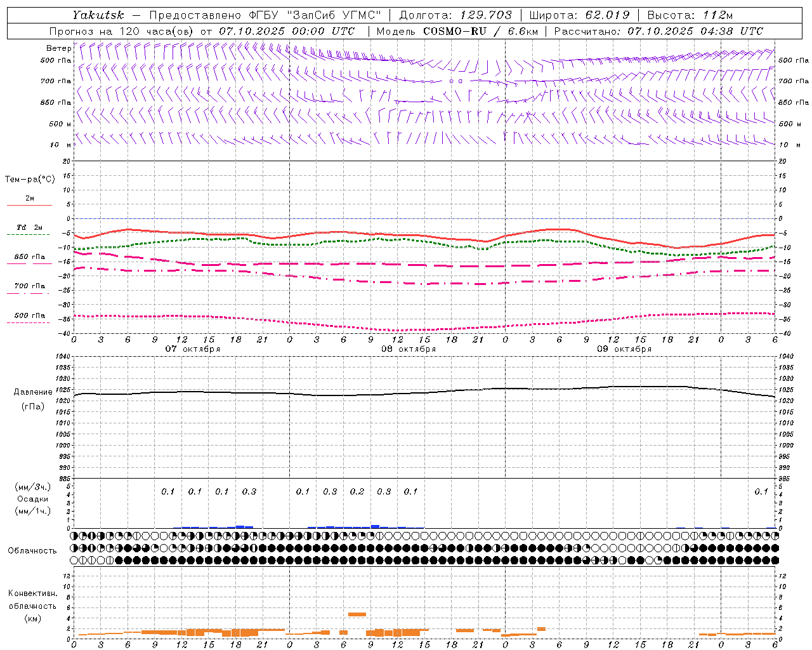This screenshot has width=812, height=650.
Task: Click the 1040 value on left pressure axis
Action: tap(62, 356)
